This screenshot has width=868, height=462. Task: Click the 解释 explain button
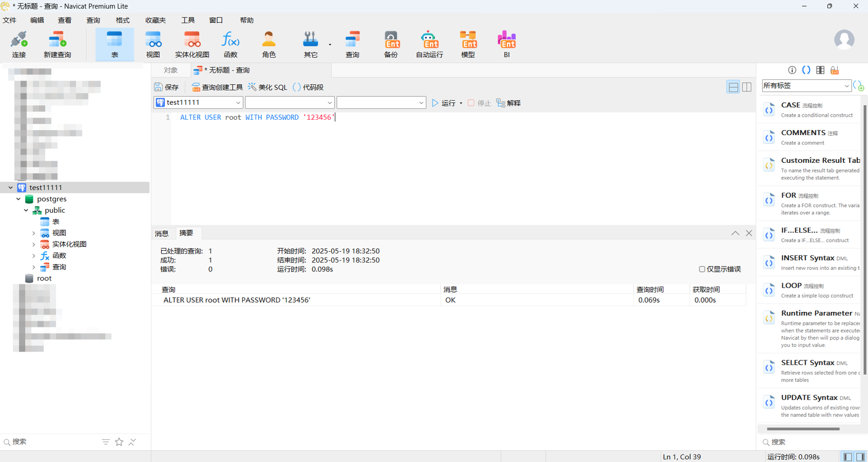[x=508, y=103]
